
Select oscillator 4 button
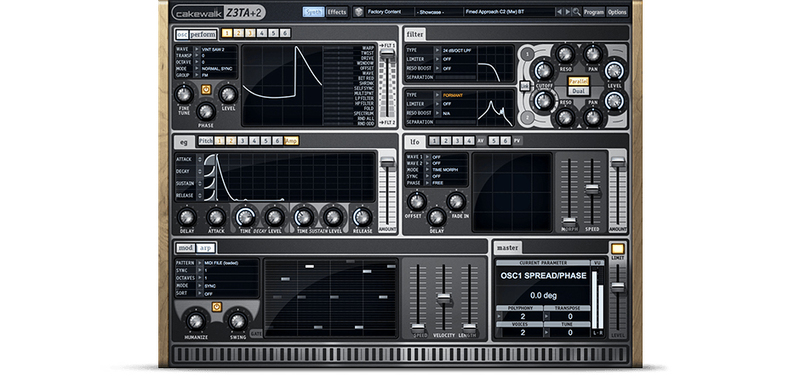point(262,33)
